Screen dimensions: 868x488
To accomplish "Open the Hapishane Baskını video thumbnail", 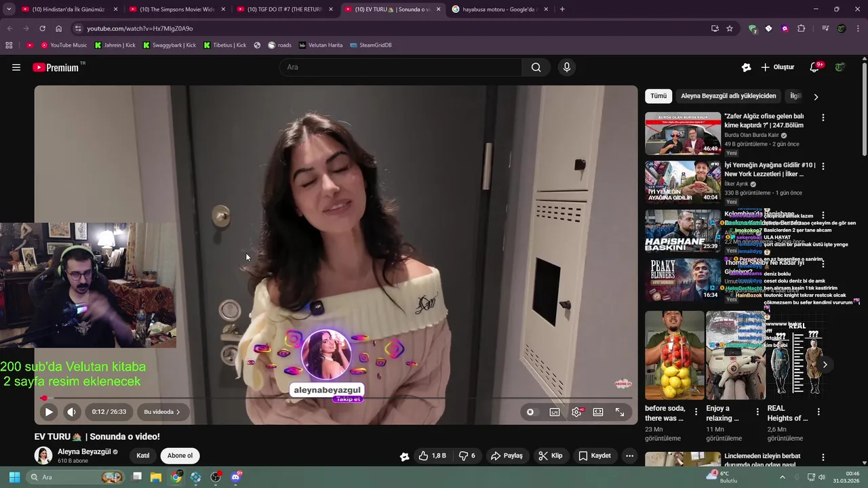I will [x=683, y=231].
